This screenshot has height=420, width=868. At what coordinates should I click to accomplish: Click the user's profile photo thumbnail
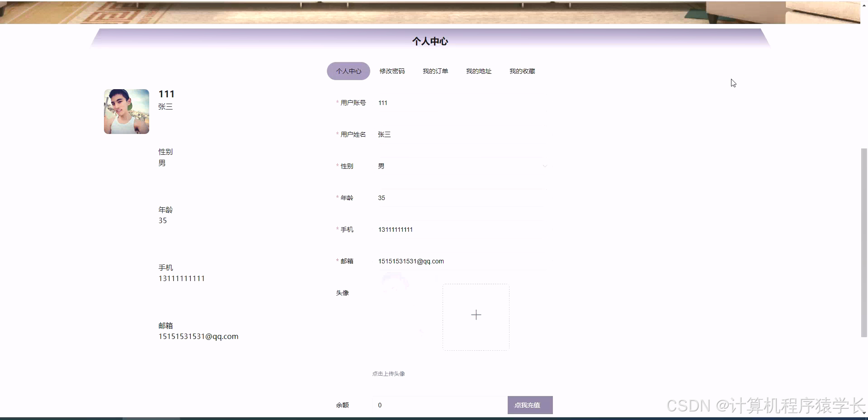pos(126,111)
